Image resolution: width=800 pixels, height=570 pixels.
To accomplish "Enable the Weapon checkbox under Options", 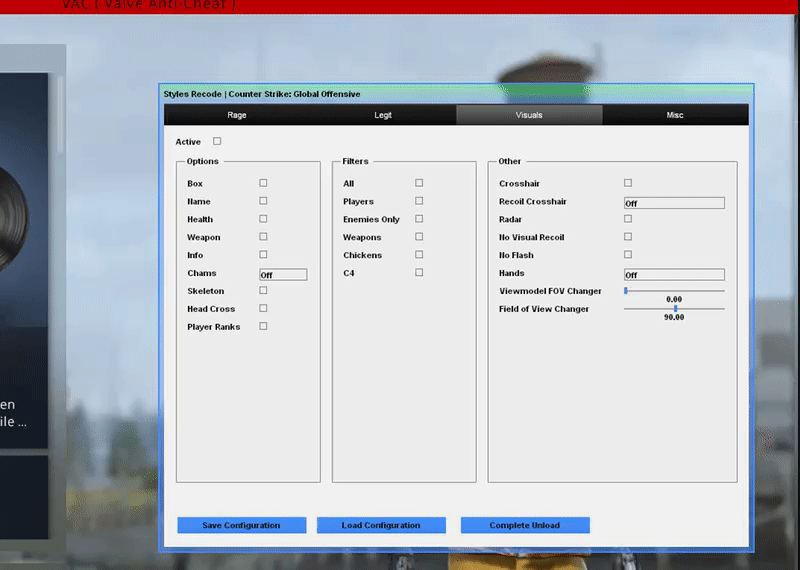I will tap(263, 236).
